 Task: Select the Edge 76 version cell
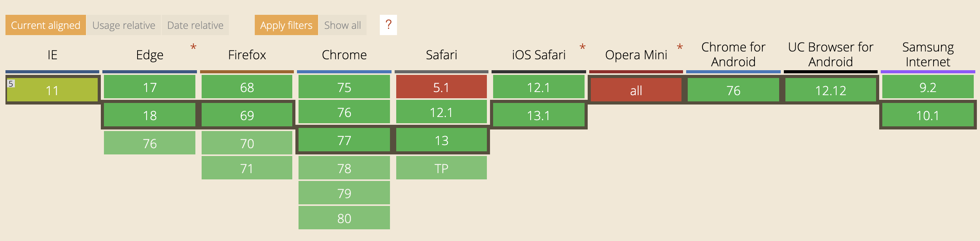(150, 143)
